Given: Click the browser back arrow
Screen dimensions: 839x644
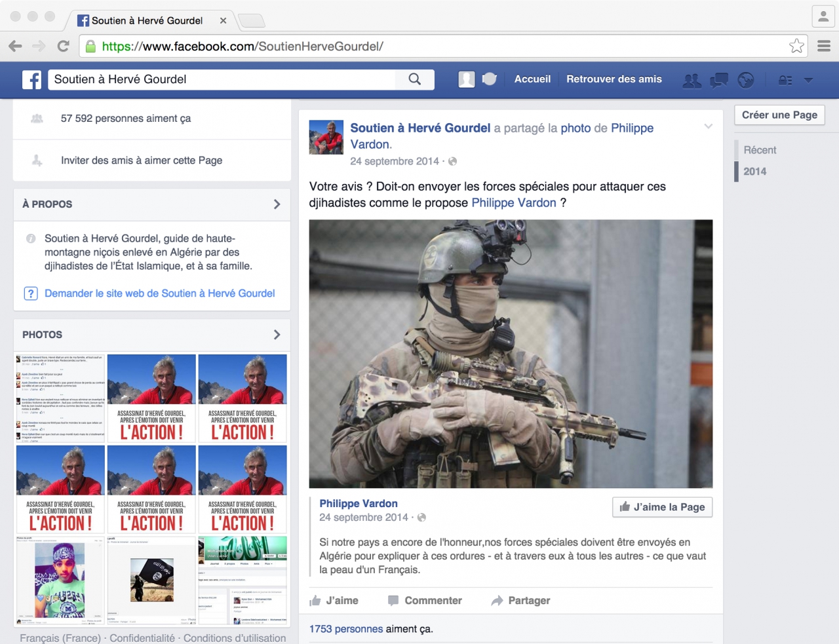Looking at the screenshot, I should click(15, 46).
